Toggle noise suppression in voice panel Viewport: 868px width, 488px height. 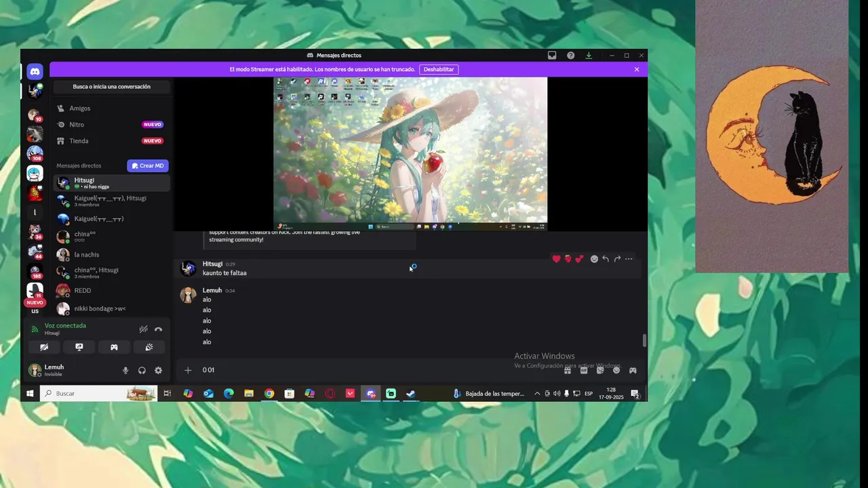(x=143, y=329)
